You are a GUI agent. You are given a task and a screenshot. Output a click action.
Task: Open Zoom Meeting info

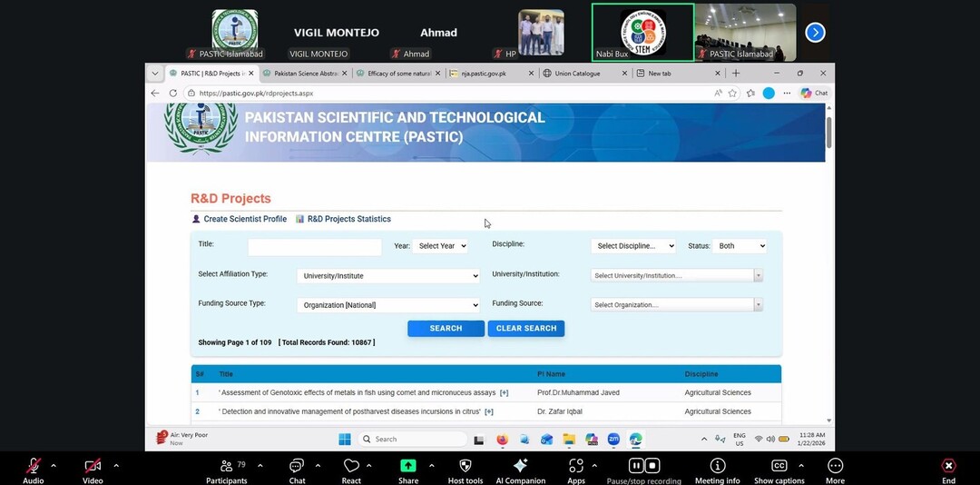tap(718, 466)
